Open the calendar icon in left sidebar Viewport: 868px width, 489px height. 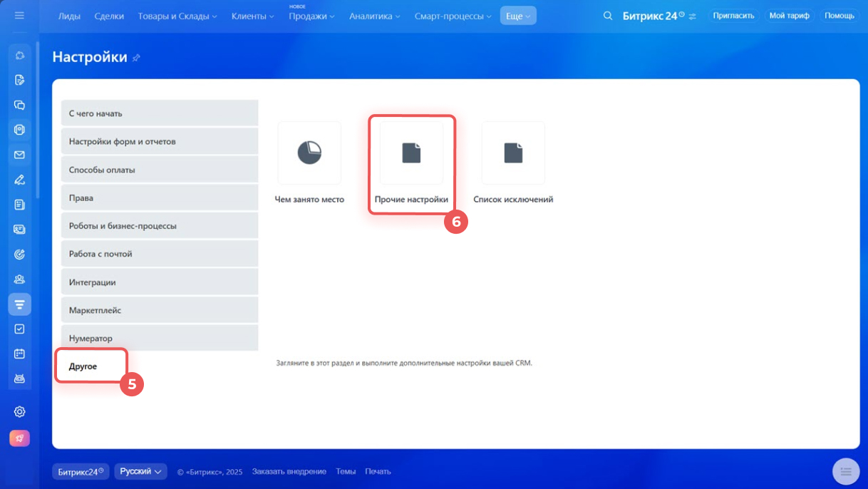coord(20,354)
